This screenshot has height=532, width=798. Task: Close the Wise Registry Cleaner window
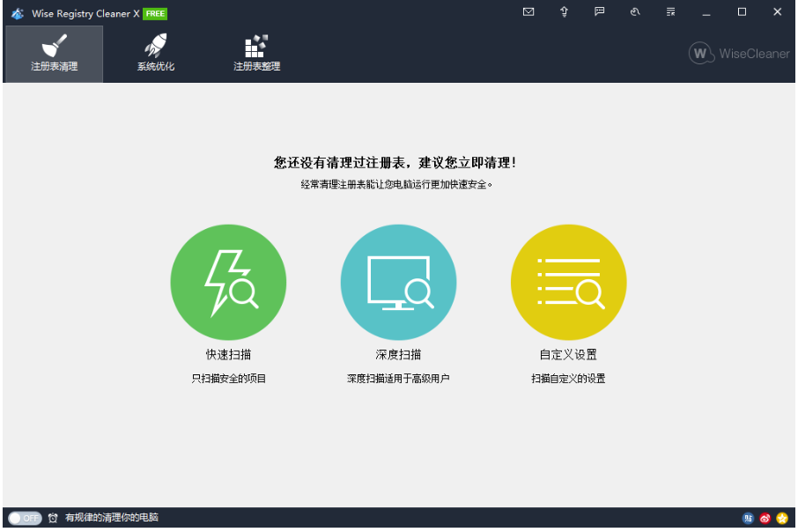pos(777,11)
